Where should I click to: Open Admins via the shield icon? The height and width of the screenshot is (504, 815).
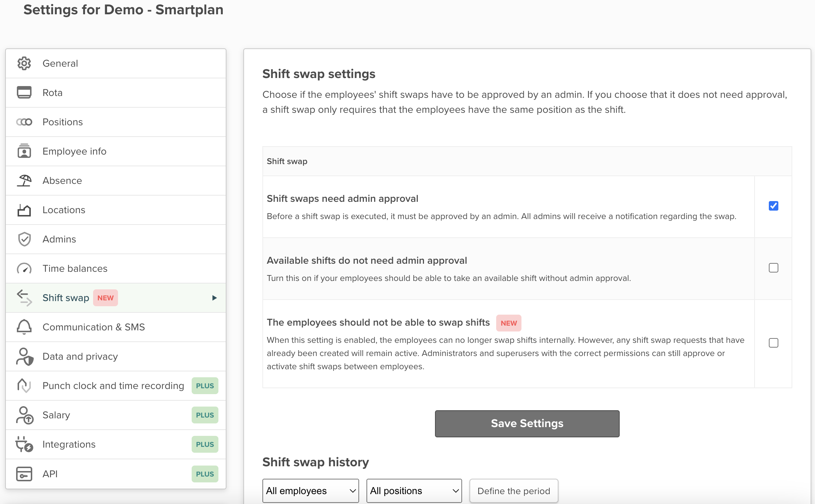click(24, 239)
